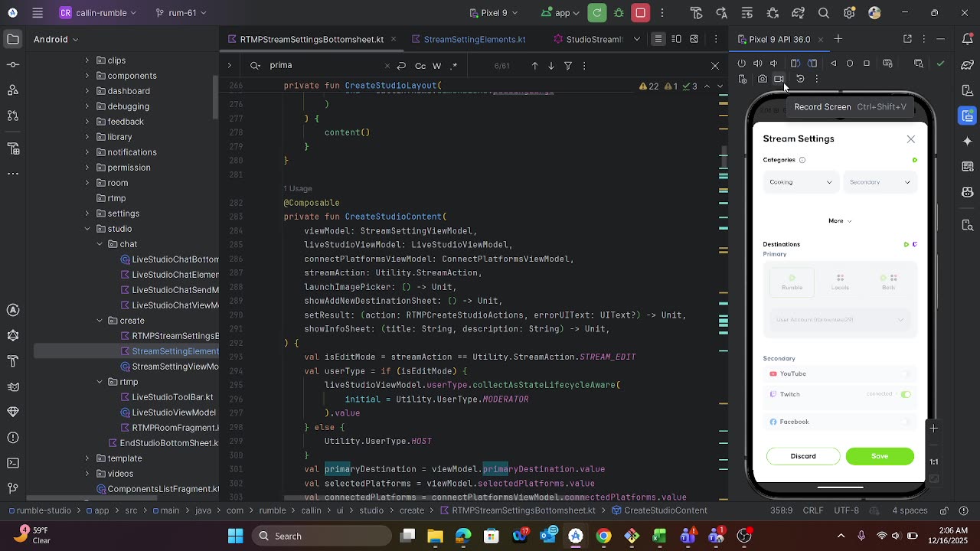The height and width of the screenshot is (551, 980).
Task: Open Terminal tool window in left sidebar
Action: pos(12,463)
